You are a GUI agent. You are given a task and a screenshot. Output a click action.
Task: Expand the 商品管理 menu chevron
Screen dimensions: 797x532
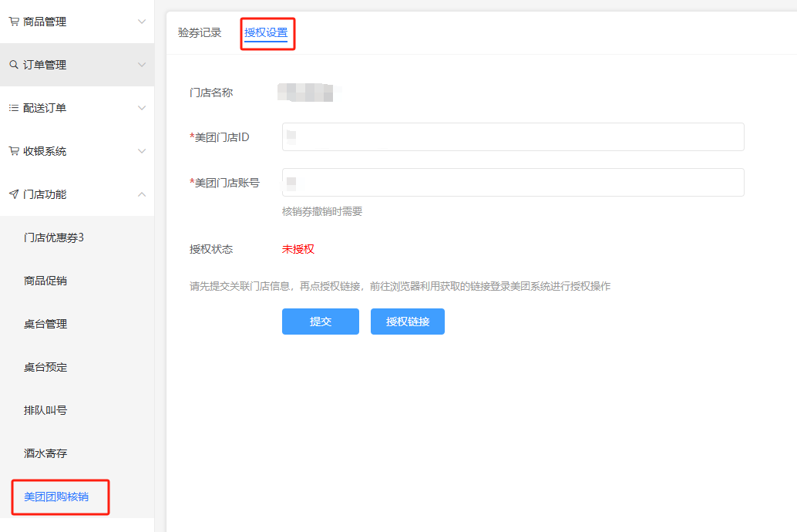(141, 22)
